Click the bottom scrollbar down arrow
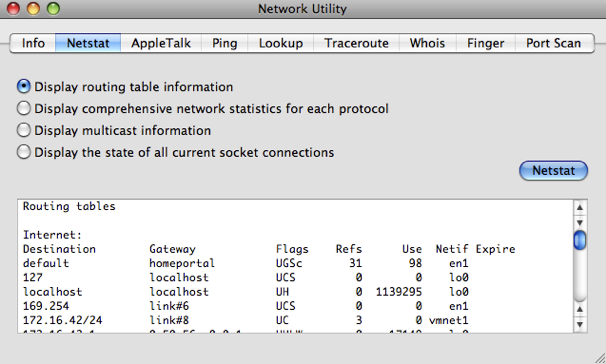The height and width of the screenshot is (364, 606). [x=580, y=324]
